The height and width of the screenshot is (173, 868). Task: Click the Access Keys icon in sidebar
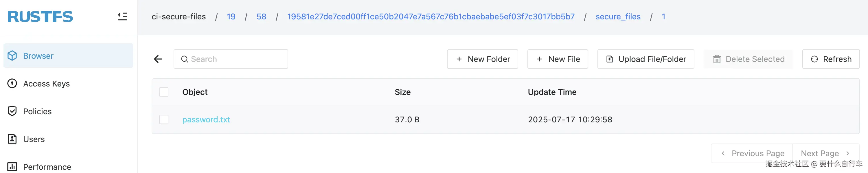(12, 83)
